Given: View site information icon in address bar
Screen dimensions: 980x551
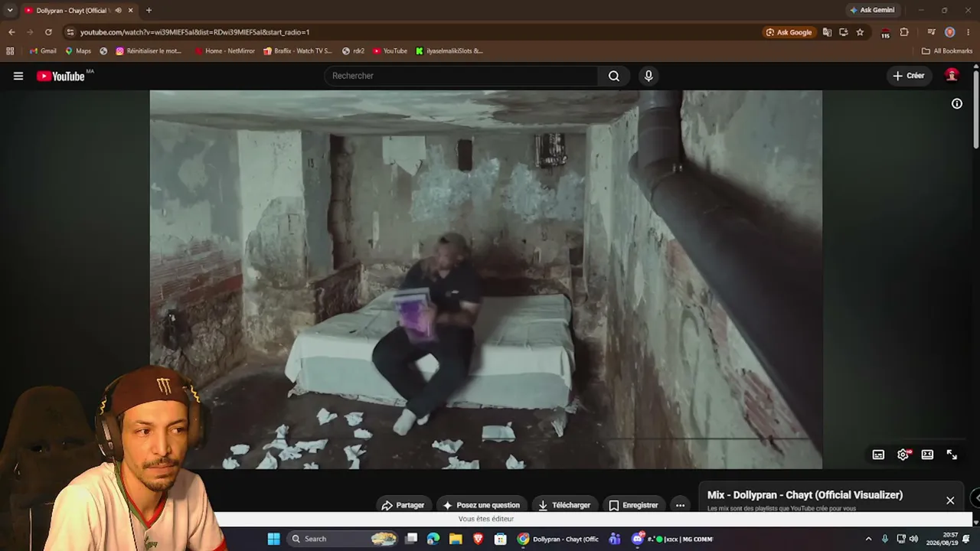Looking at the screenshot, I should 70,32.
